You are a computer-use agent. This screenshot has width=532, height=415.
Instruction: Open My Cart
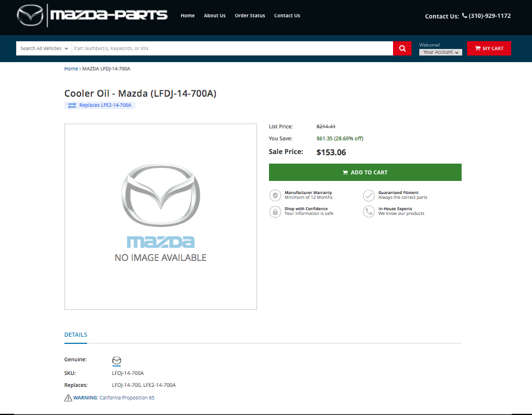coord(489,48)
